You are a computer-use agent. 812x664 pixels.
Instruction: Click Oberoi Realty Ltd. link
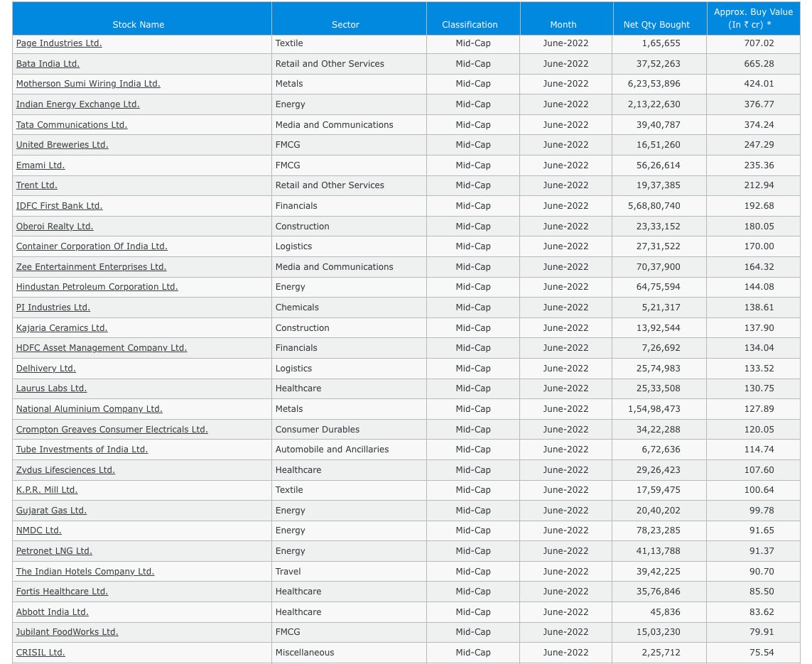[x=55, y=227]
